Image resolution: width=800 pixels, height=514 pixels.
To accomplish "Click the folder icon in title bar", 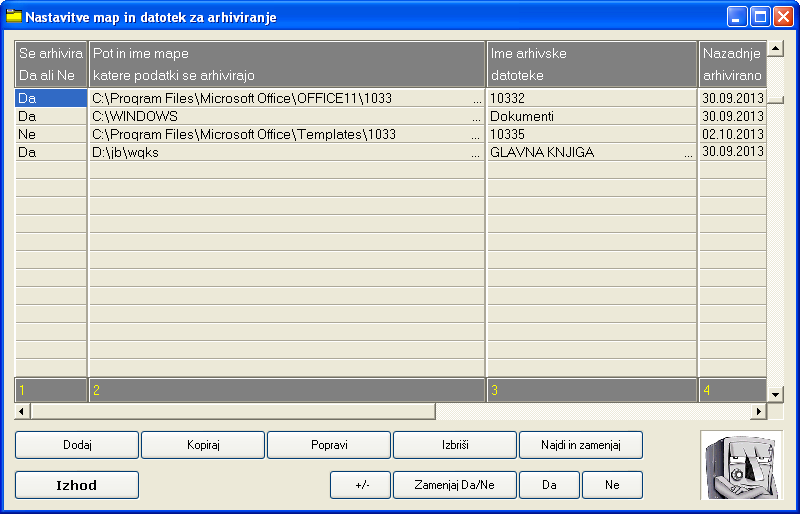I will [x=14, y=17].
